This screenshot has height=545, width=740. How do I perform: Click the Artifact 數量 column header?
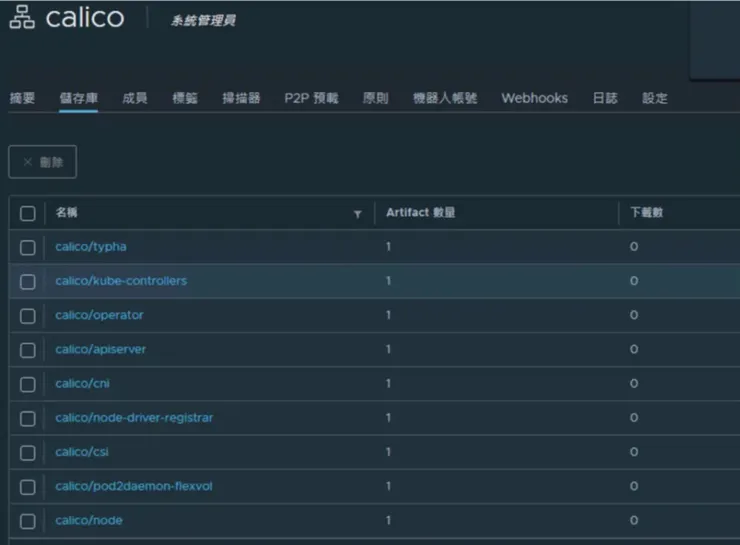click(x=420, y=212)
